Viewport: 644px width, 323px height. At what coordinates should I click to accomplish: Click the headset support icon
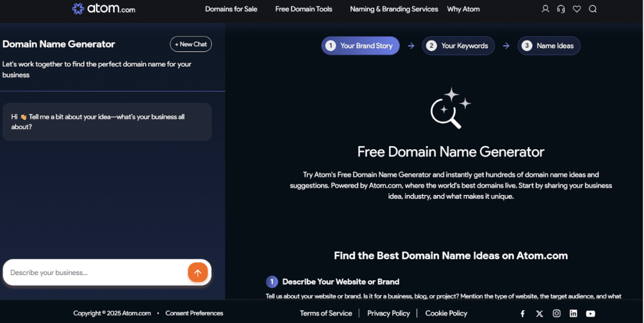[561, 9]
